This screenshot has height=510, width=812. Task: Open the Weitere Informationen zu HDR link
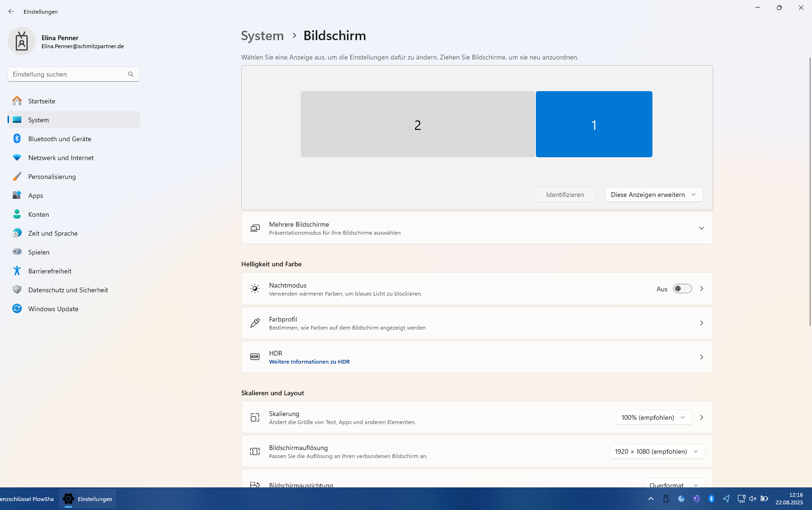309,362
